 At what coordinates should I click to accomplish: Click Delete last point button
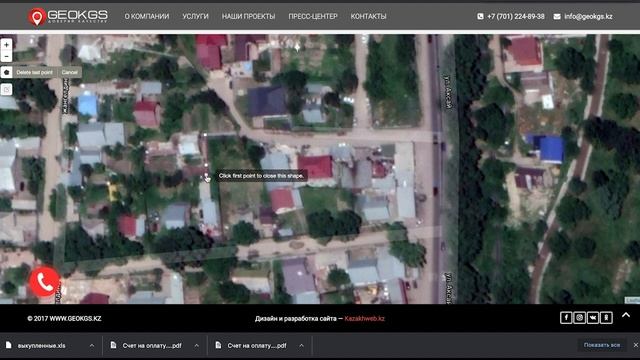(x=34, y=72)
